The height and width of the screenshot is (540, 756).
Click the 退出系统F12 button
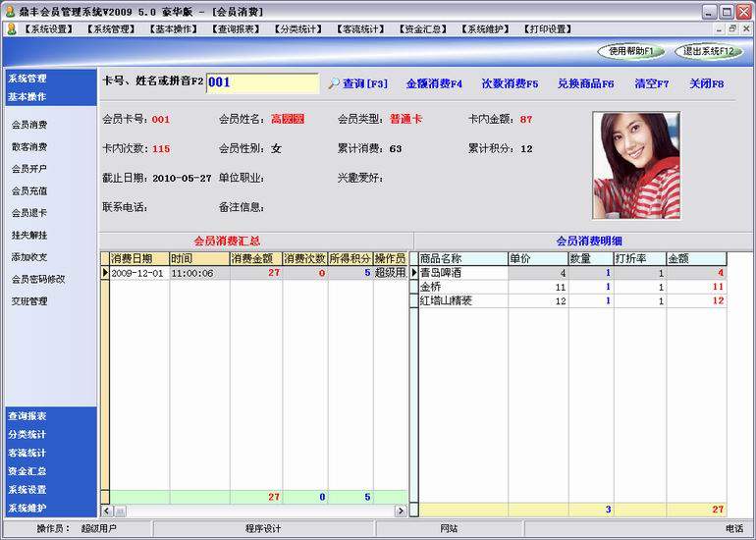click(708, 51)
